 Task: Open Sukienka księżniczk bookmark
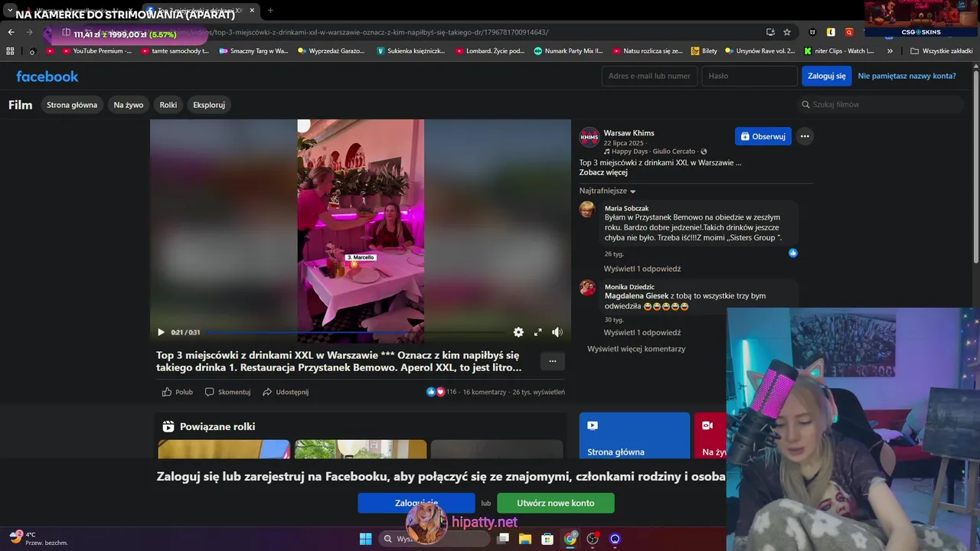pyautogui.click(x=411, y=51)
